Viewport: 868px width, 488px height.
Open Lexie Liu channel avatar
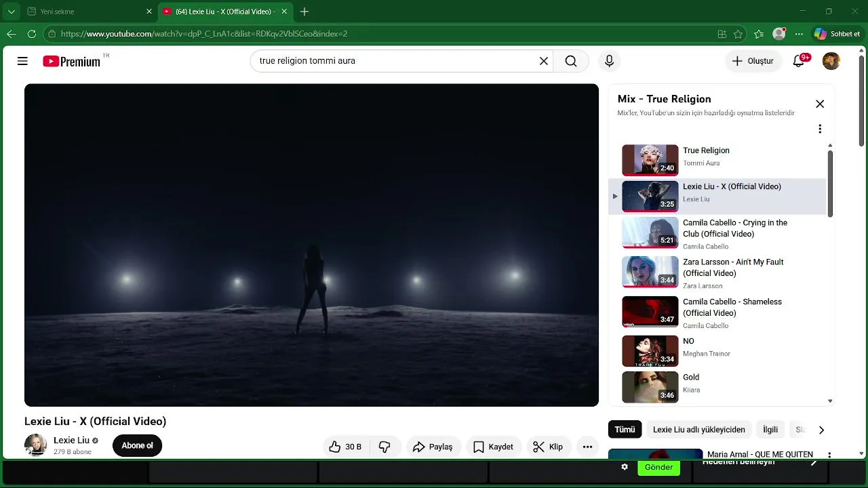[x=36, y=445]
